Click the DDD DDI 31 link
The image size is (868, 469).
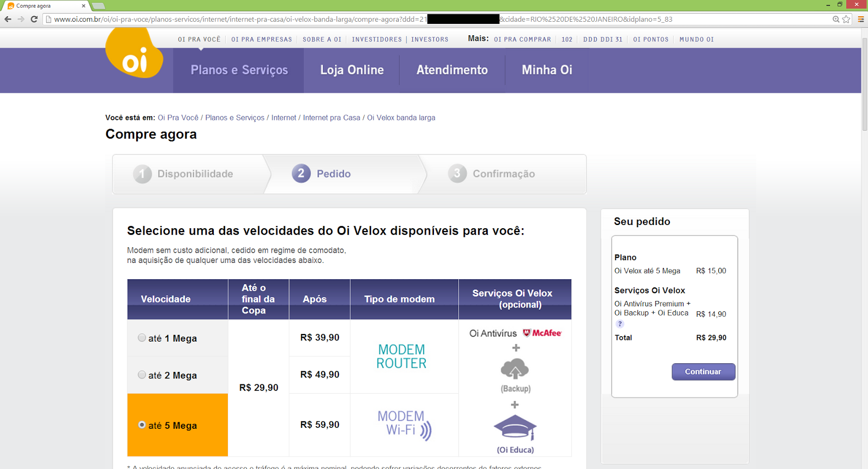pos(603,40)
